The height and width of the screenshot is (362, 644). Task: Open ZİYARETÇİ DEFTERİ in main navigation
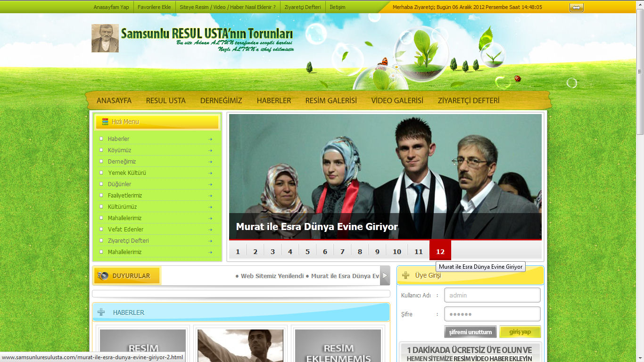[469, 100]
